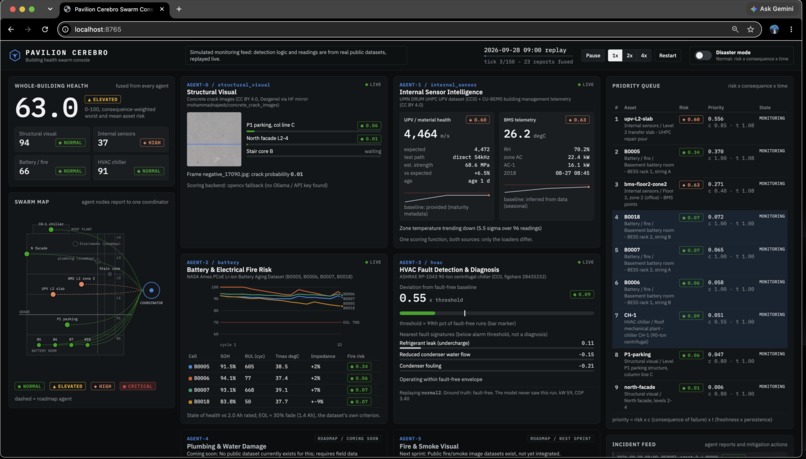Image resolution: width=806 pixels, height=459 pixels.
Task: Open the BMS telemetry card
Action: pyautogui.click(x=546, y=166)
